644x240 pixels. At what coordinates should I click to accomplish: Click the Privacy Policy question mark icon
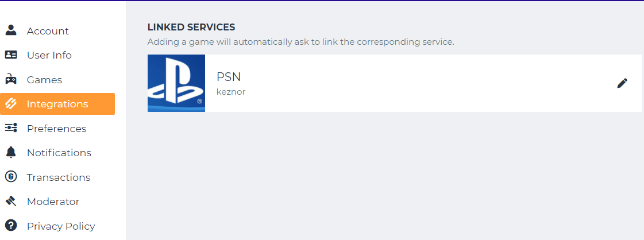tap(11, 226)
